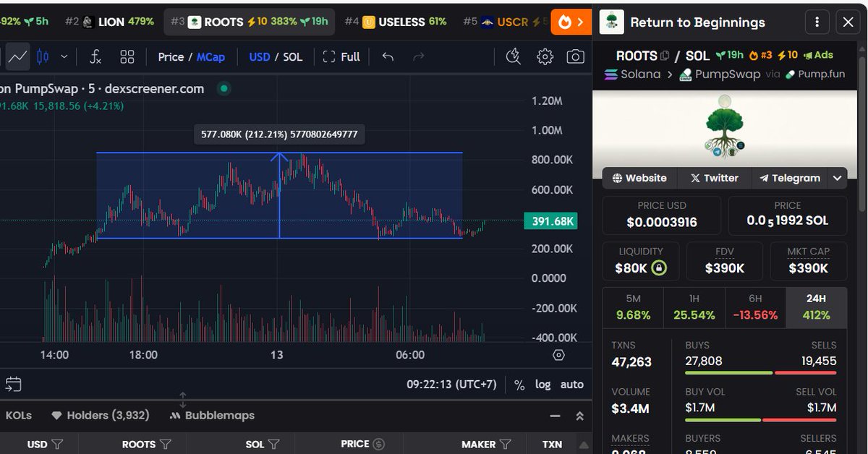Expand more social links chevron
Image resolution: width=868 pixels, height=454 pixels.
click(x=838, y=178)
